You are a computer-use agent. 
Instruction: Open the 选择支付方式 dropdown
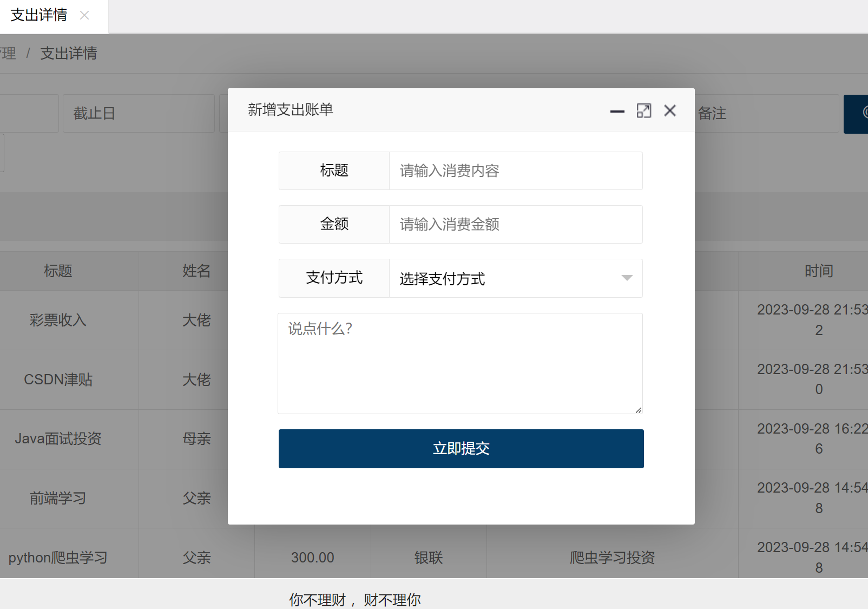click(503, 278)
